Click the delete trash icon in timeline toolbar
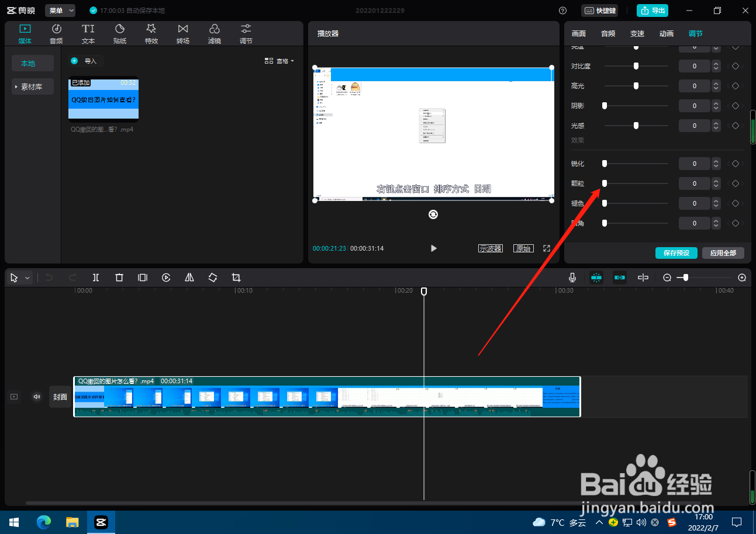 (x=119, y=278)
